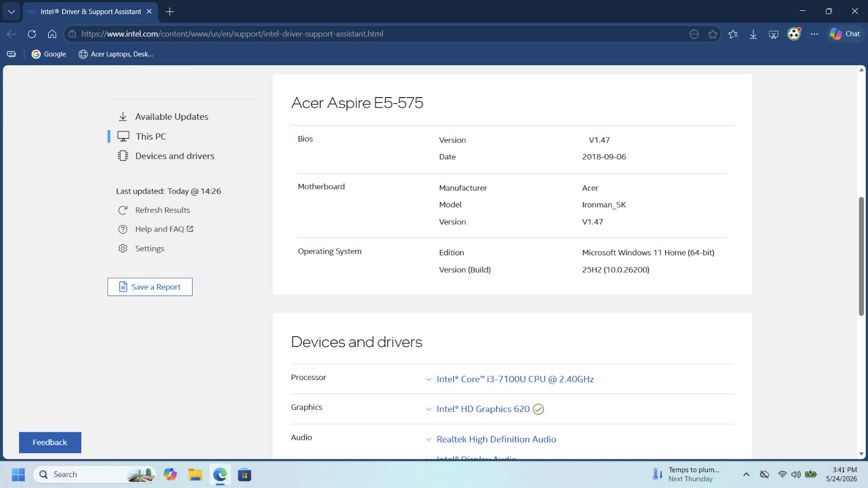View site information lock icon
This screenshot has height=488, width=868.
(x=72, y=34)
